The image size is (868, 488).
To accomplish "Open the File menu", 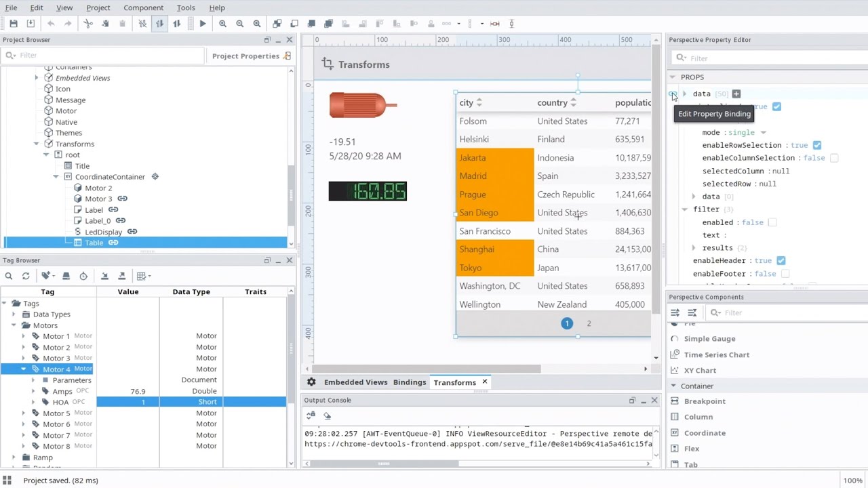I will [12, 7].
